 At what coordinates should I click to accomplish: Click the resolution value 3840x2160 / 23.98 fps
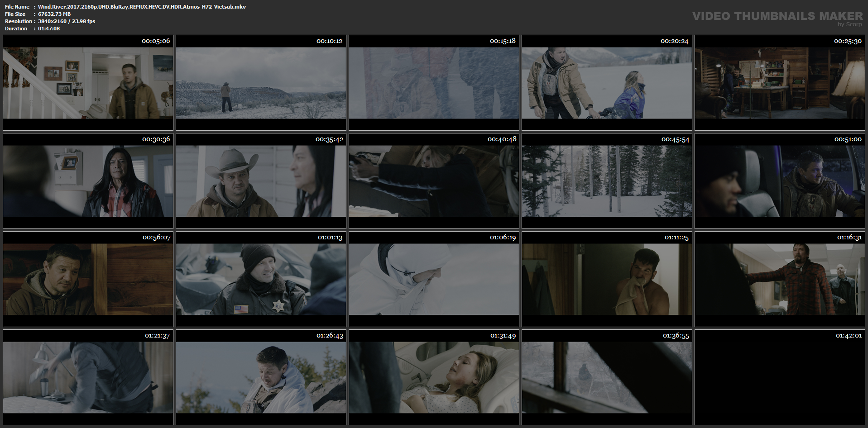pyautogui.click(x=67, y=21)
